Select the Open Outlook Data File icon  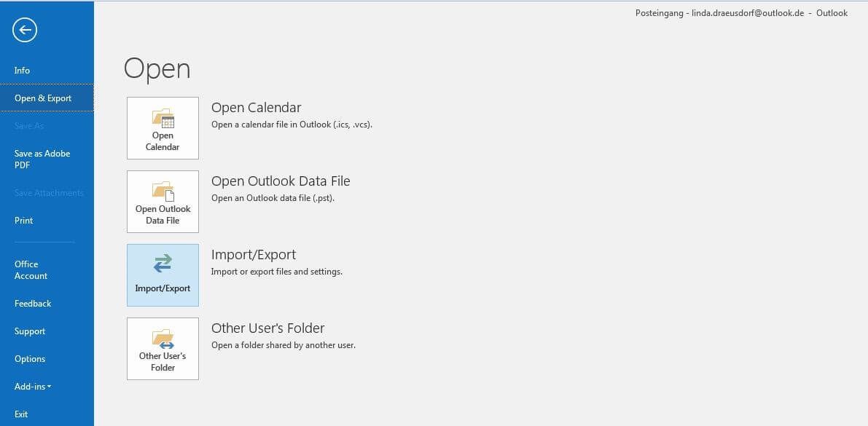[x=162, y=202]
